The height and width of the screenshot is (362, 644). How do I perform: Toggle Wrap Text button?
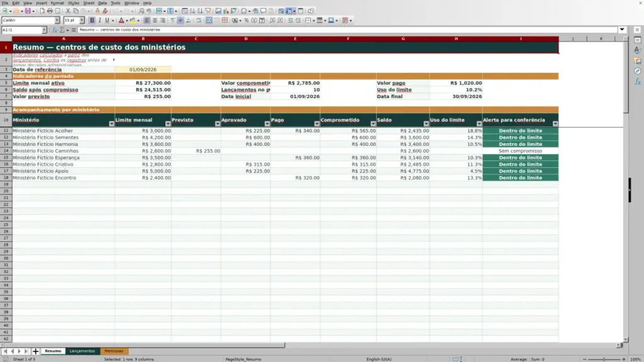pyautogui.click(x=199, y=21)
